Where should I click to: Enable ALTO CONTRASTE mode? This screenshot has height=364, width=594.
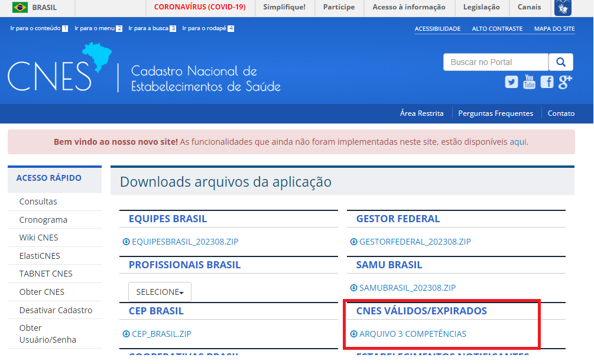coord(497,28)
